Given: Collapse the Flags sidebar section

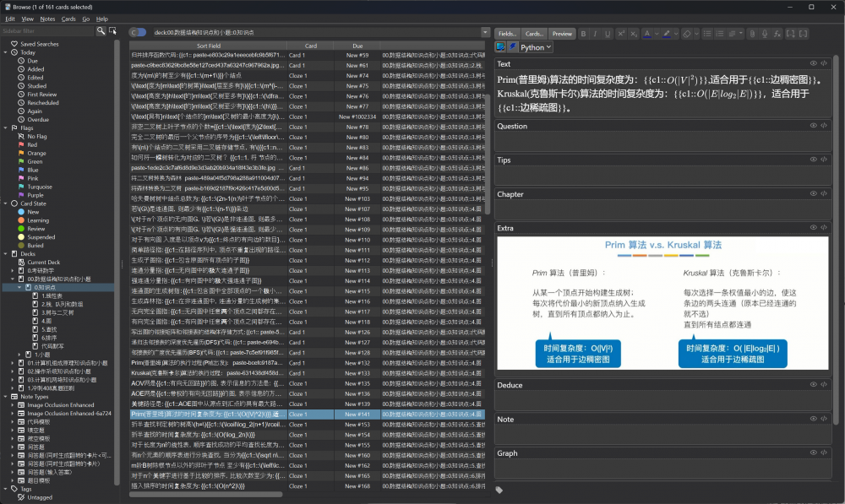Looking at the screenshot, I should [5, 128].
